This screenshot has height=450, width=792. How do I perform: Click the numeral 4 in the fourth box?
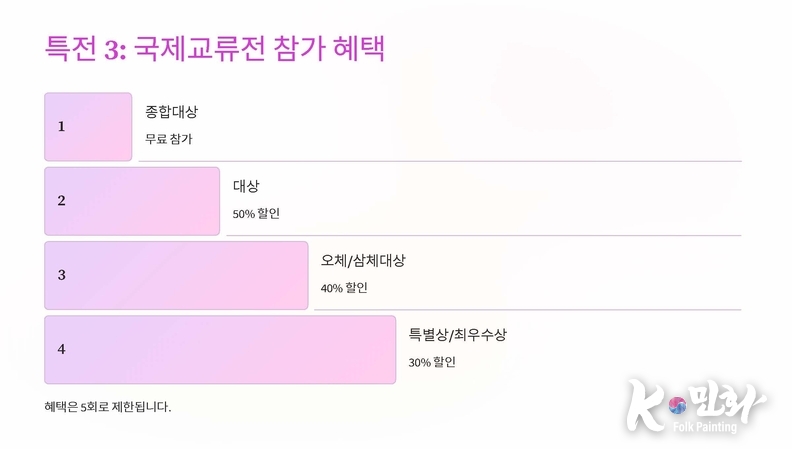tap(61, 349)
